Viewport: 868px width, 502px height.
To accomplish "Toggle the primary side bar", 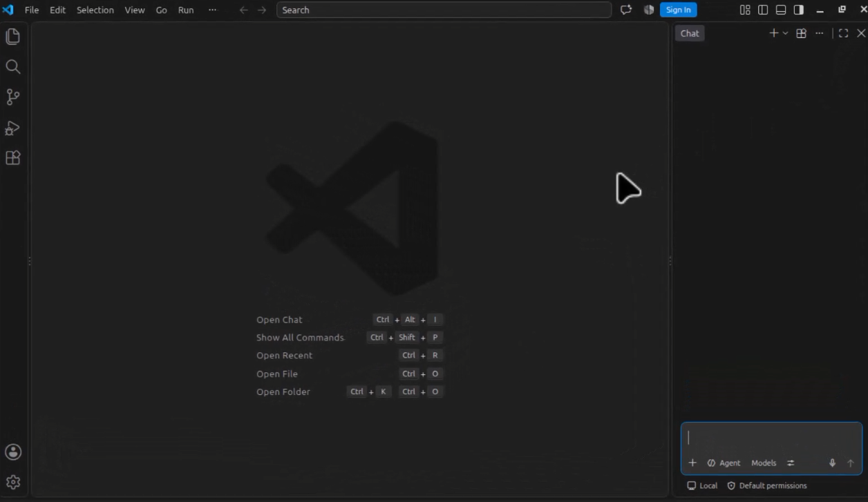I will (763, 10).
